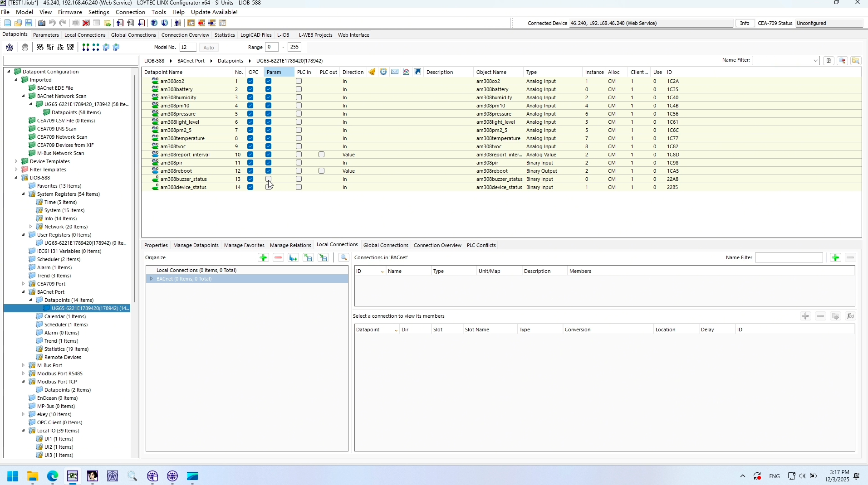
Task: Click the hand icon in datapoint toolbar
Action: point(25,47)
